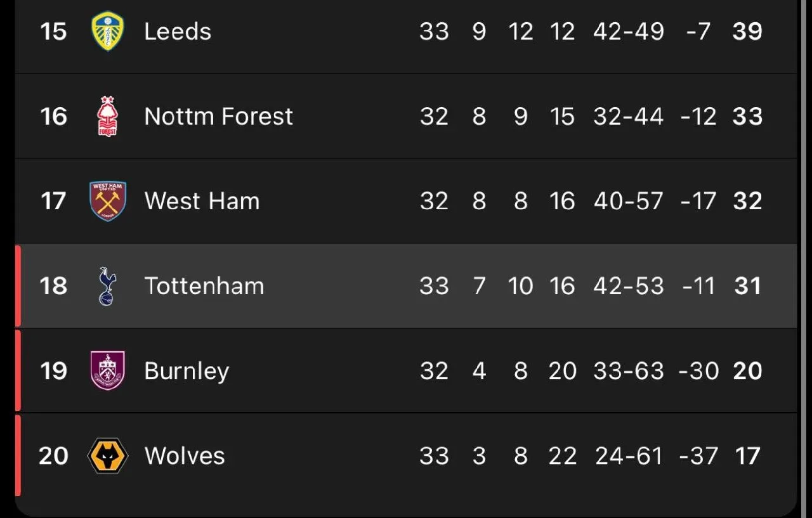Image resolution: width=812 pixels, height=518 pixels.
Task: Click West Ham's 40-57 goals record
Action: 629,201
